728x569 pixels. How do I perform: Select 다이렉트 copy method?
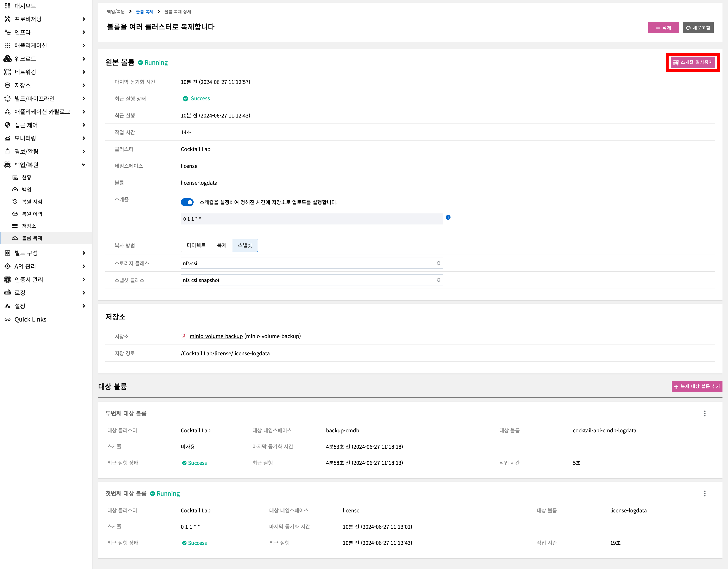tap(196, 245)
